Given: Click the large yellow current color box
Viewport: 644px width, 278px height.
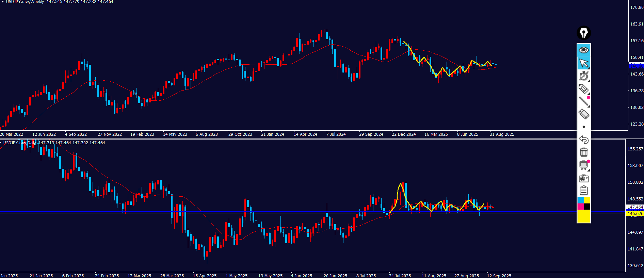Looking at the screenshot, I should (583, 216).
